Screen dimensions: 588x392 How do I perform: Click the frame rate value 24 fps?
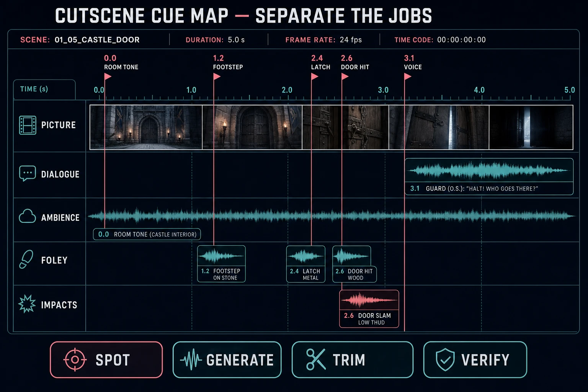351,40
